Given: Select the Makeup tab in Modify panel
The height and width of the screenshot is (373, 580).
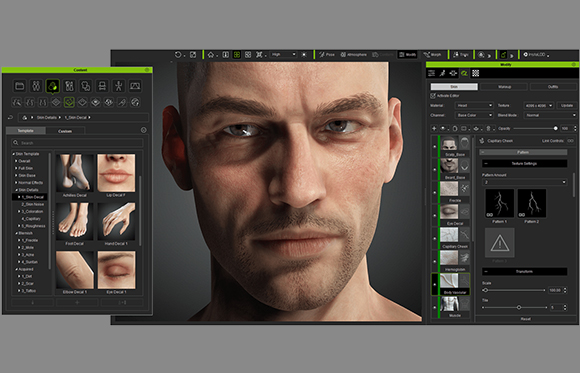Looking at the screenshot, I should (x=504, y=87).
